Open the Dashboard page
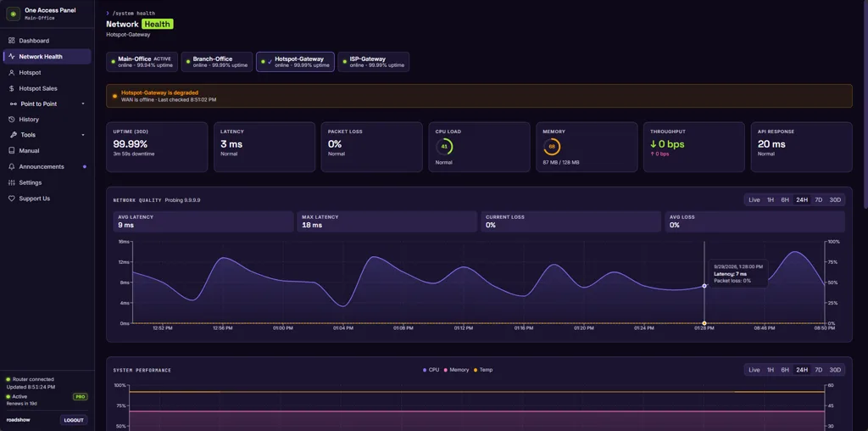This screenshot has height=431, width=868. (x=47, y=41)
